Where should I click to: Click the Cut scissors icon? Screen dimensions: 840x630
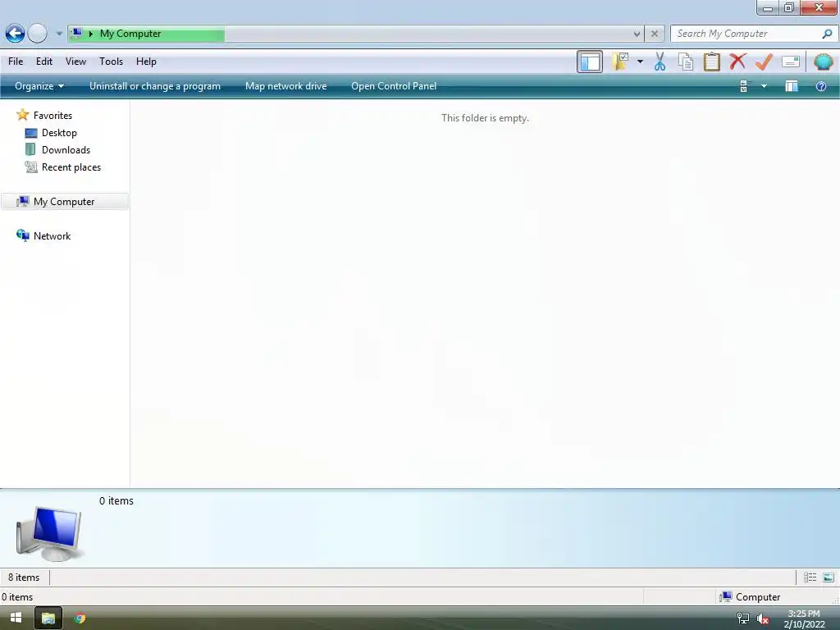tap(660, 62)
